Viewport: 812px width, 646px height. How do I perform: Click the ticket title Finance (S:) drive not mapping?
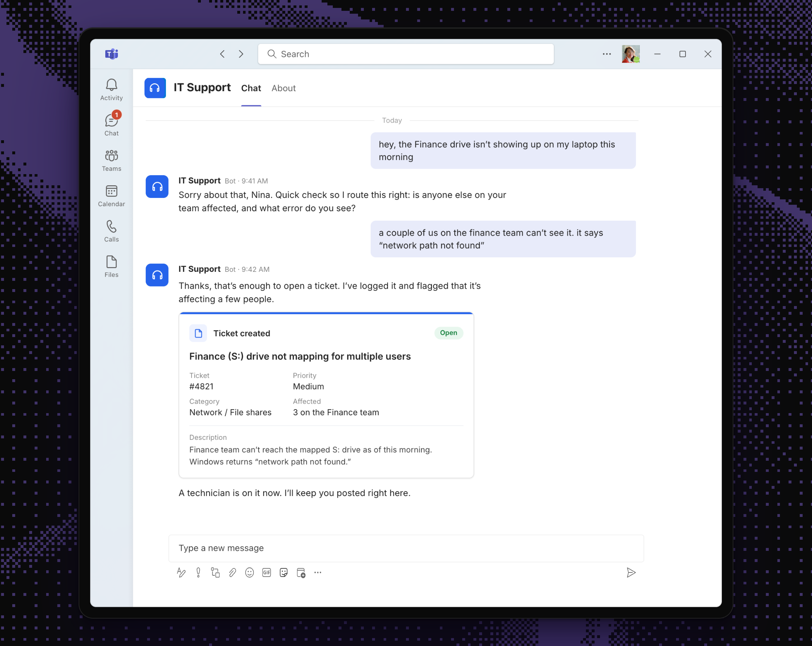[x=300, y=356]
